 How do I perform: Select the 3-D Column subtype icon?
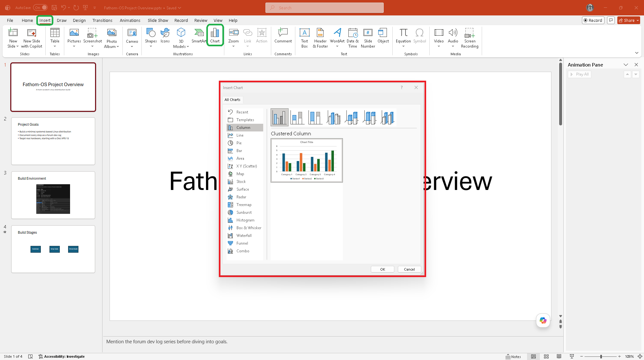click(388, 117)
